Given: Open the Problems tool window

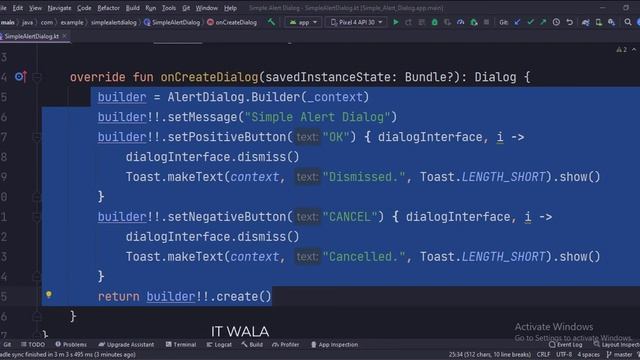Looking at the screenshot, I should [x=71, y=344].
